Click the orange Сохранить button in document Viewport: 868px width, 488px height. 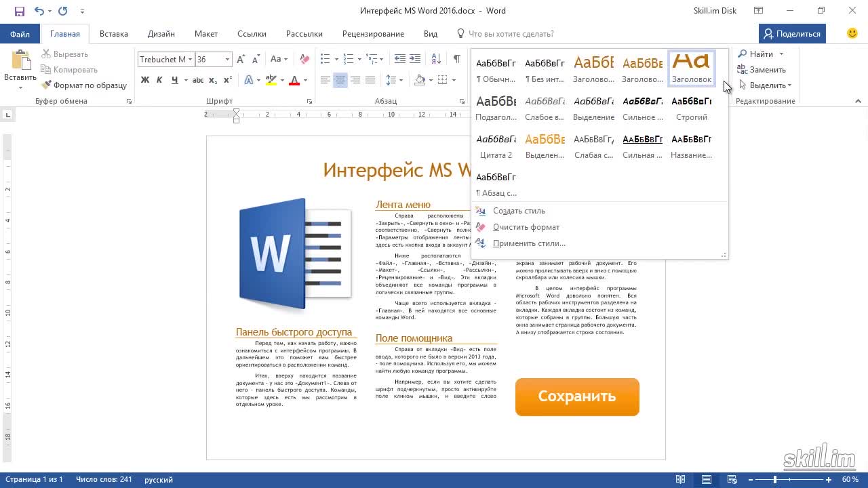tap(577, 396)
